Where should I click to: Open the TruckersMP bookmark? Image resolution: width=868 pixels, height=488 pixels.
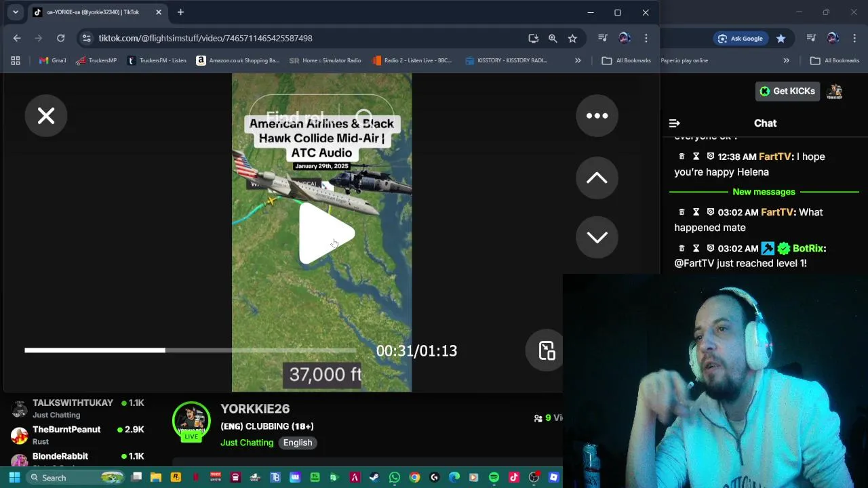pos(96,60)
